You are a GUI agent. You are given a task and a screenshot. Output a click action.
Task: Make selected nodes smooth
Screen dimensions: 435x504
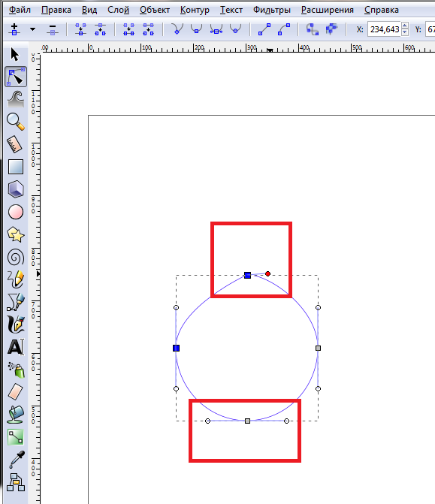[x=196, y=29]
